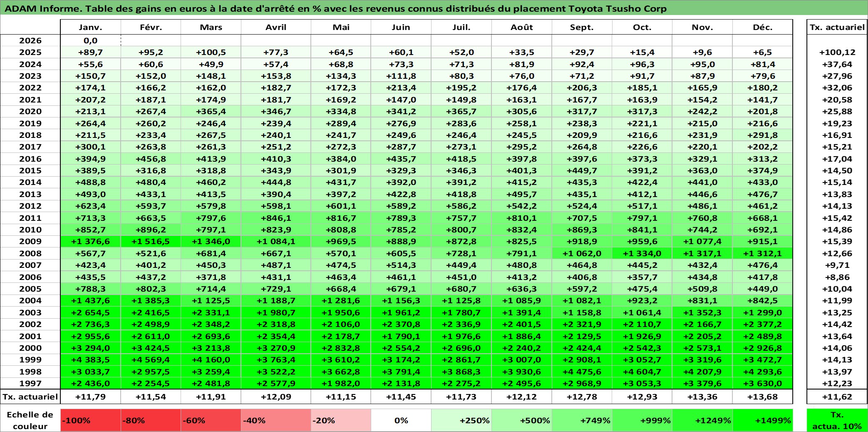This screenshot has height=432, width=868.
Task: Click the '+456,8' cell for Févr. 2016
Action: 151,159
